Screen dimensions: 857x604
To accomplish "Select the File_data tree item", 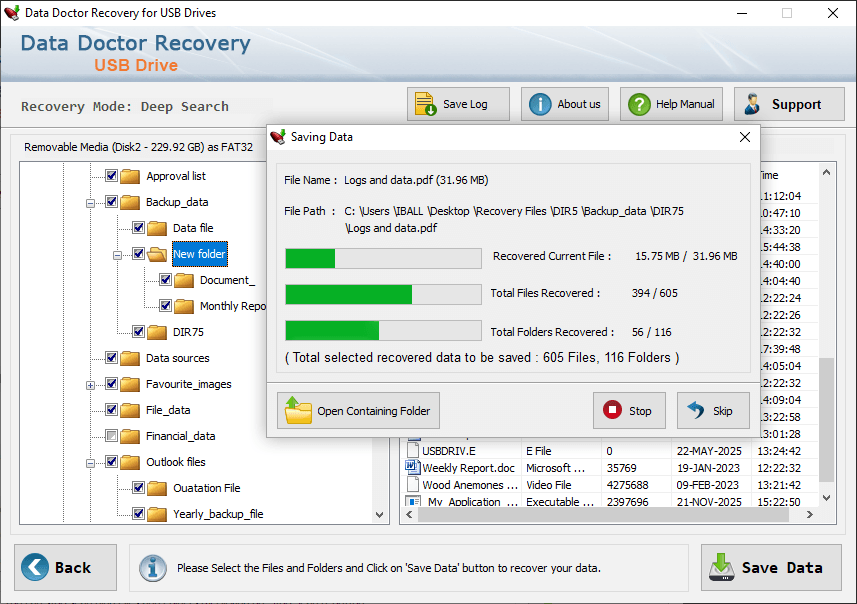I will [x=168, y=410].
